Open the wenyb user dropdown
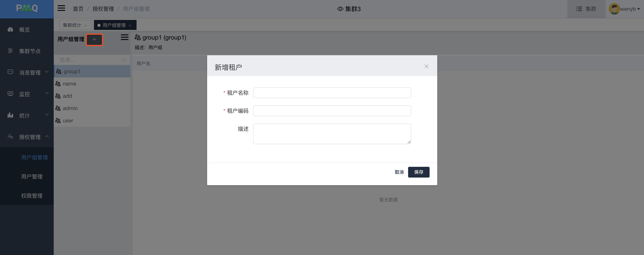Viewport: 644px width, 255px height. tap(629, 9)
